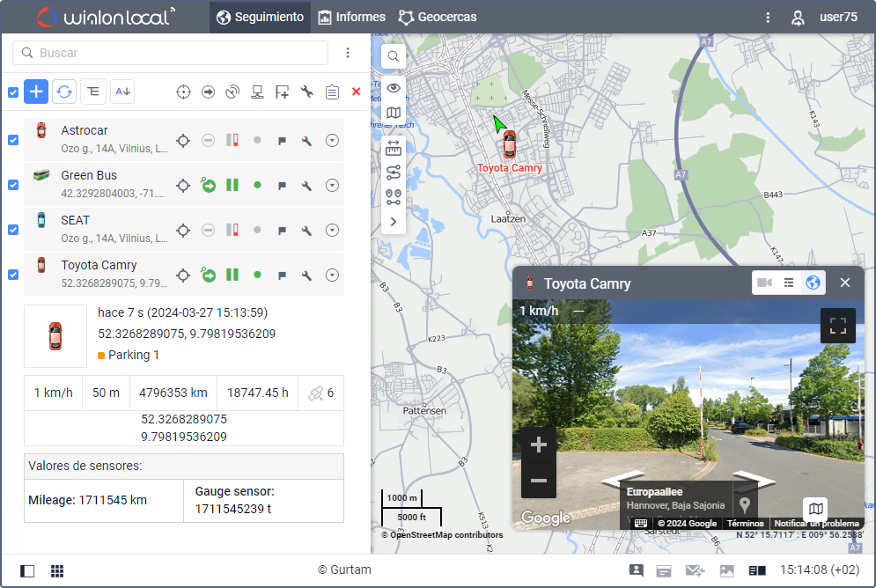Locate Green Bus with crosshair icon
Screen dimensions: 876x588
183,185
